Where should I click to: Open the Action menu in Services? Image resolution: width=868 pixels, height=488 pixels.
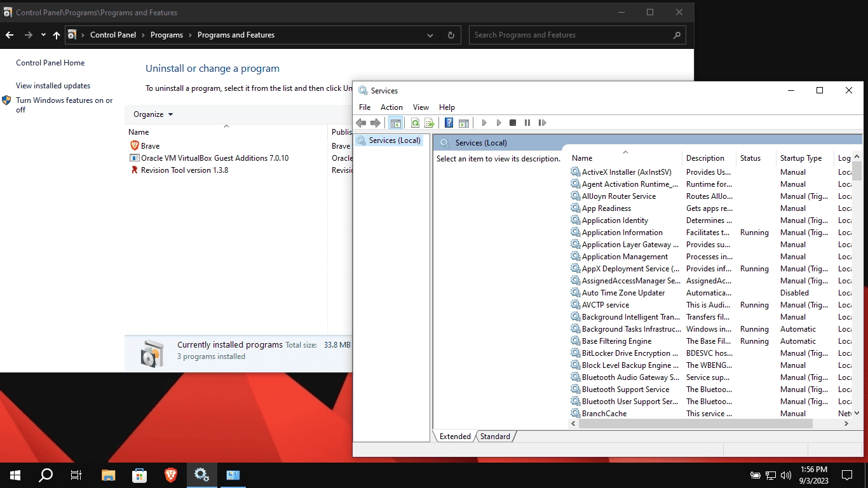click(391, 107)
